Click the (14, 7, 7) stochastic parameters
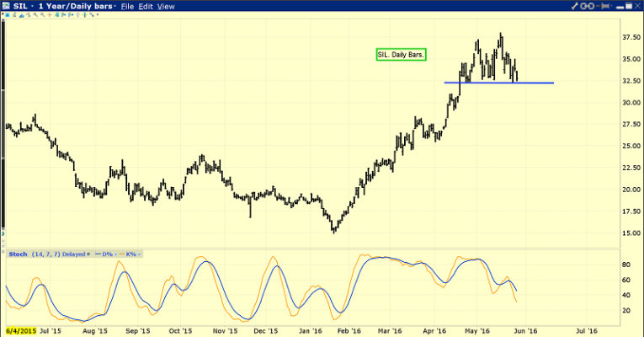This screenshot has width=644, height=337. (45, 253)
